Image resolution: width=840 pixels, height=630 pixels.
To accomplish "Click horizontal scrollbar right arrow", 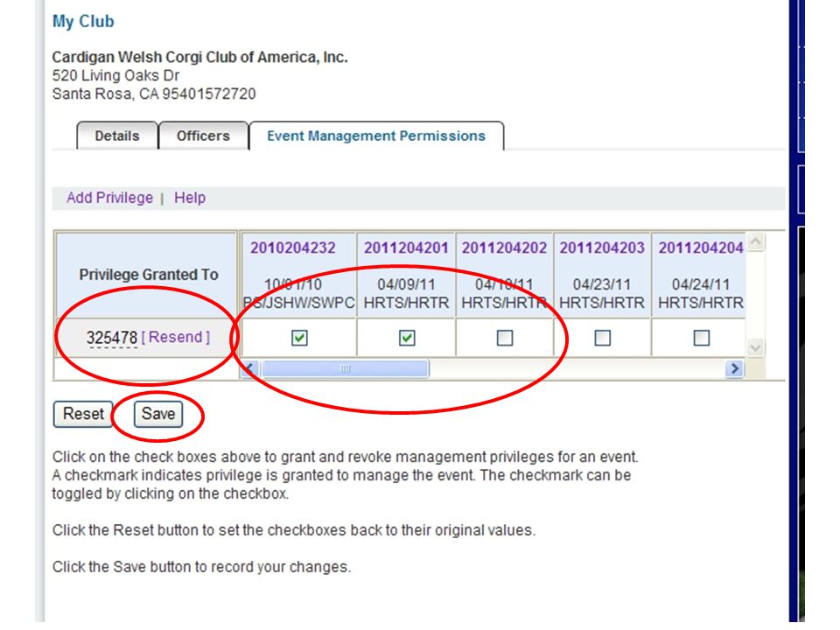I will click(x=734, y=368).
